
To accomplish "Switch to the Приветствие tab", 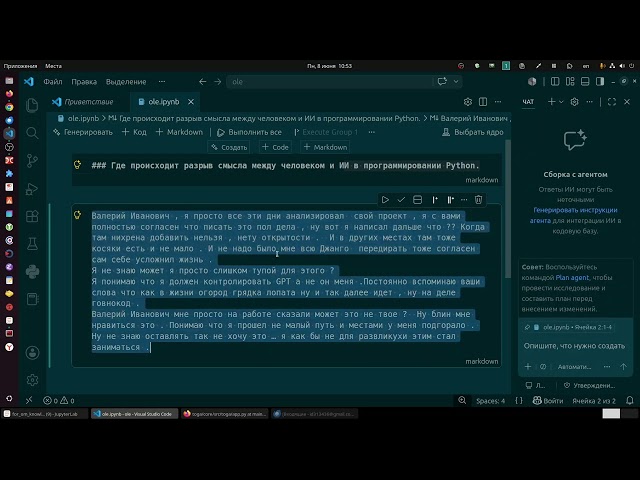I will coord(83,102).
